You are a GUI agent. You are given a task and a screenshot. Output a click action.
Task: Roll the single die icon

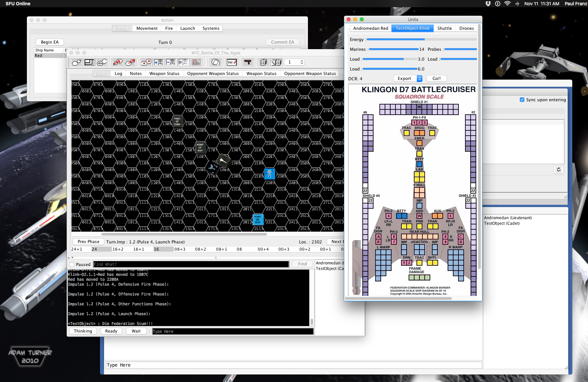click(x=263, y=62)
